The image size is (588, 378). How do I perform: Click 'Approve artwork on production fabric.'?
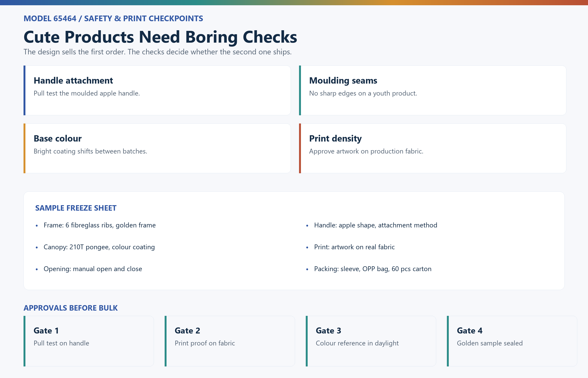pos(366,151)
